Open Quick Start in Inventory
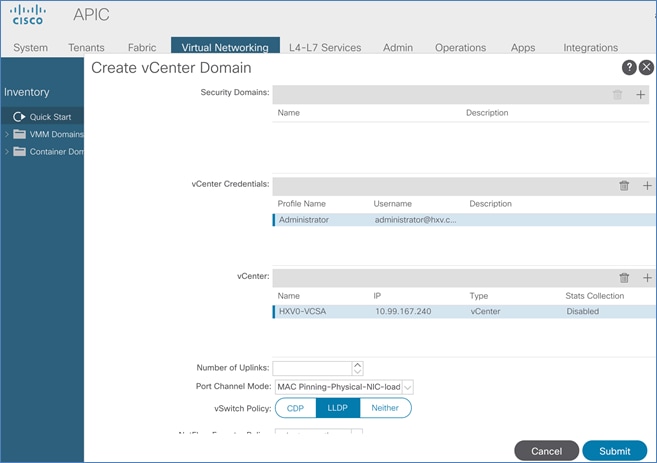Screen dimensions: 657x463 coord(49,117)
